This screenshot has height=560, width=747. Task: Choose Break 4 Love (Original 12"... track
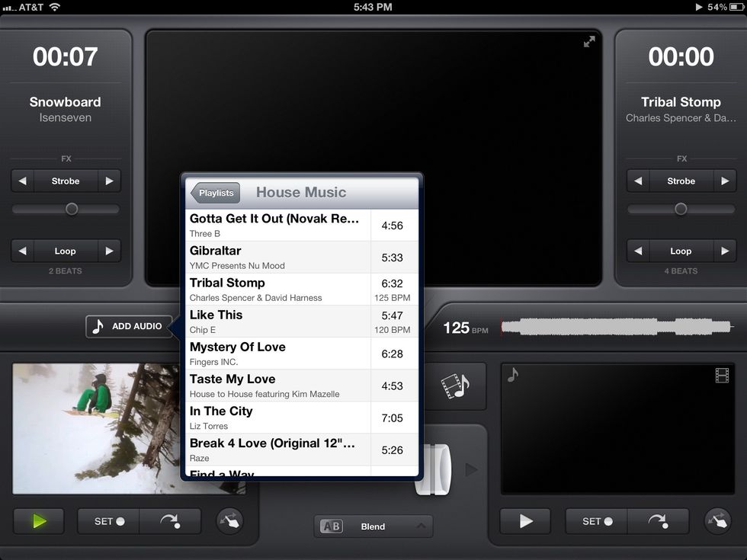tap(302, 450)
